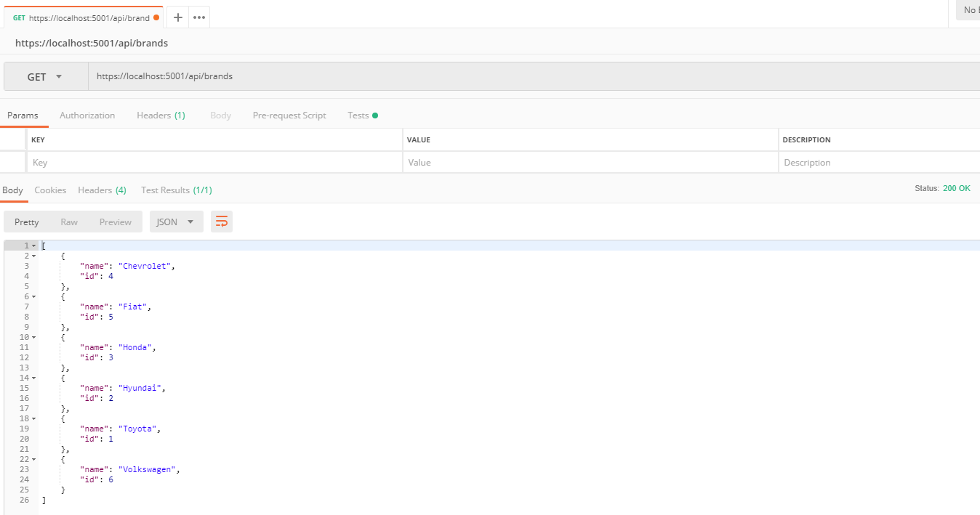Click the id value 6 on line 24
This screenshot has width=980, height=515.
click(111, 479)
